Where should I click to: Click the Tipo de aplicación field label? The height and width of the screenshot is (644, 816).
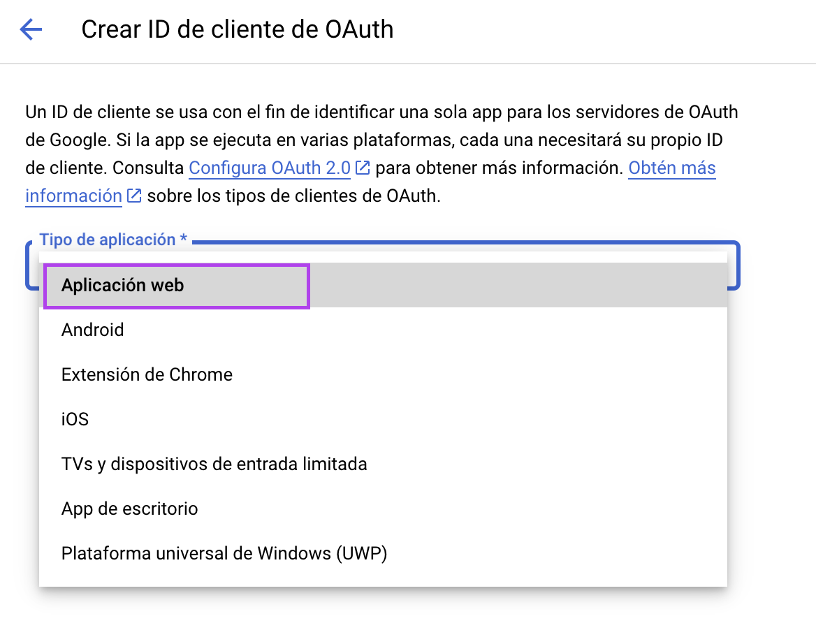click(x=113, y=240)
